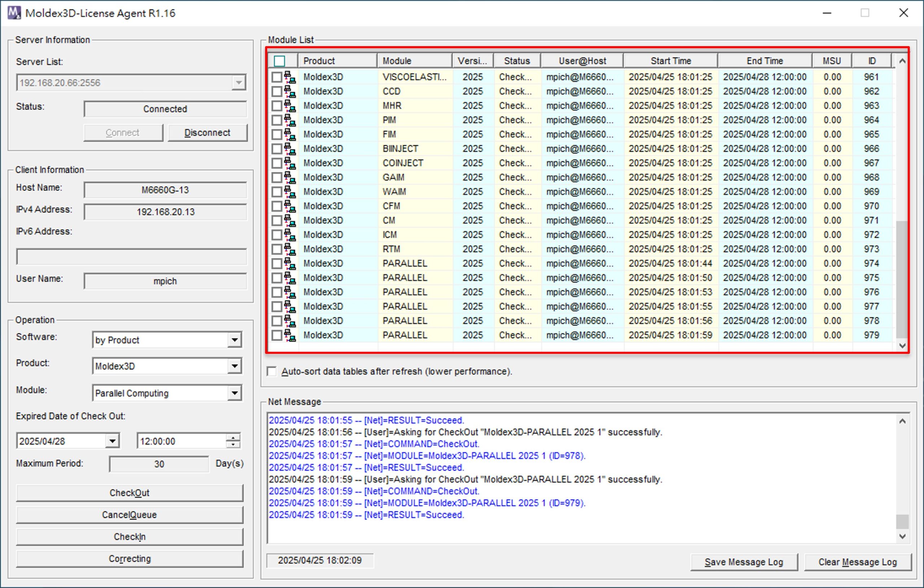Viewport: 924px width, 588px height.
Task: Tick the checkbox for the MHR module
Action: pos(277,105)
